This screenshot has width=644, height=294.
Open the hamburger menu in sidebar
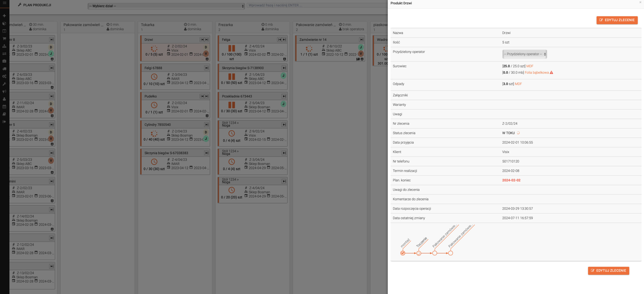tap(4, 3)
